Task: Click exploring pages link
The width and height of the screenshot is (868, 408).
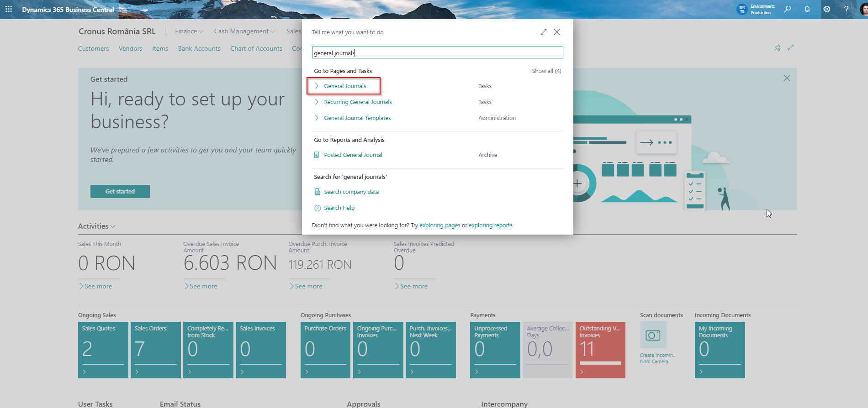Action: click(440, 225)
